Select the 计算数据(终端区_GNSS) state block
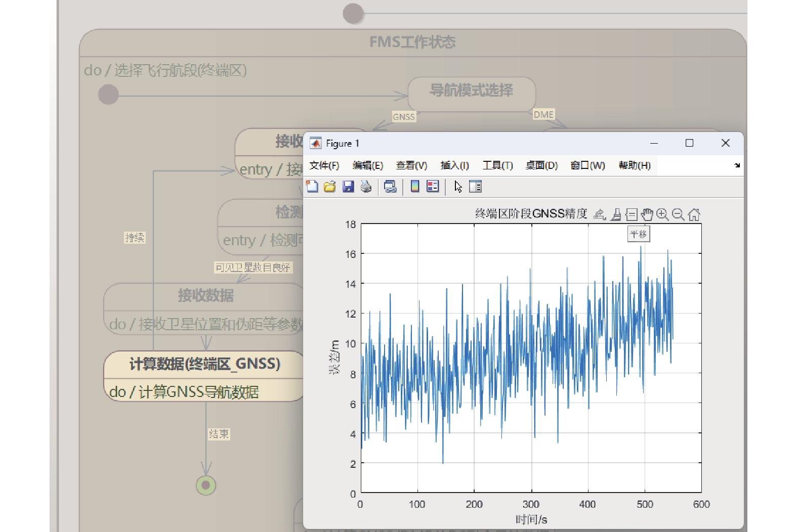This screenshot has width=797, height=532. coord(204,365)
